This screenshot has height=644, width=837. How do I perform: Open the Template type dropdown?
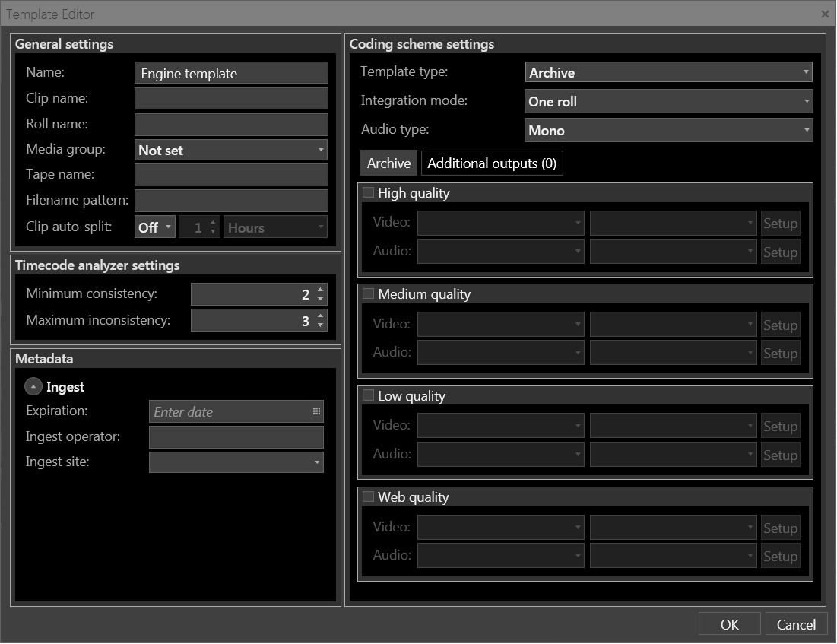(668, 72)
